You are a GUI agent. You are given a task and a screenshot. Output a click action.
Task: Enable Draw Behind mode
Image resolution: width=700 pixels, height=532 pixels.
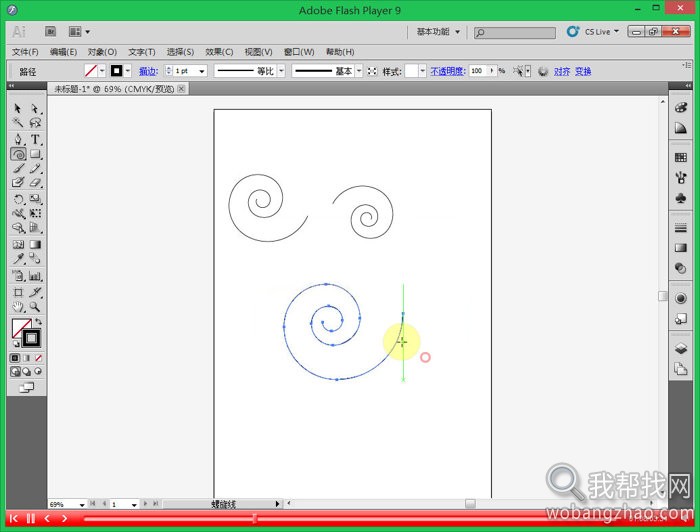tap(26, 371)
